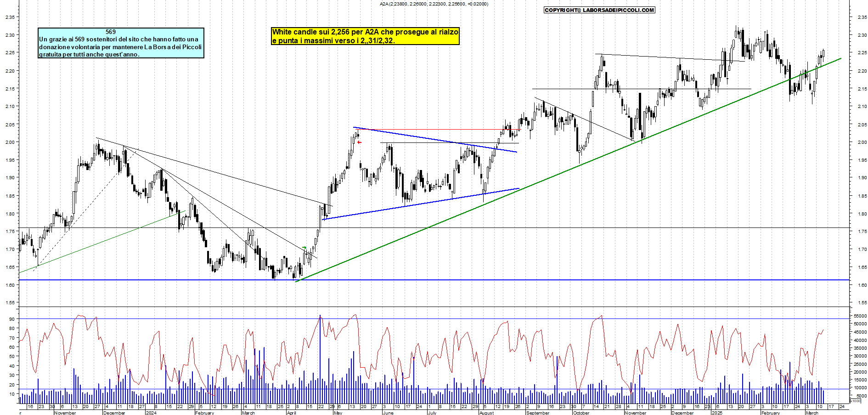The image size is (868, 415).
Task: Click the 1.75 label on the left price axis
Action: pyautogui.click(x=10, y=232)
